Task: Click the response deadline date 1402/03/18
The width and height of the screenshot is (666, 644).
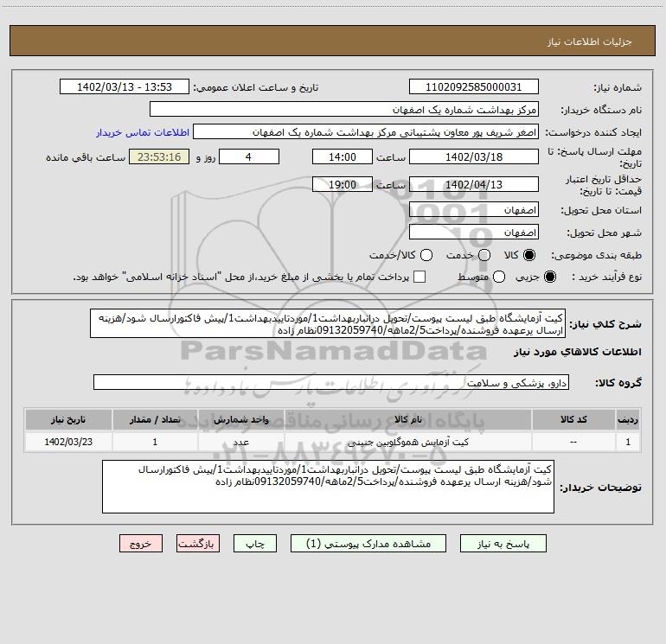Action: [x=474, y=157]
